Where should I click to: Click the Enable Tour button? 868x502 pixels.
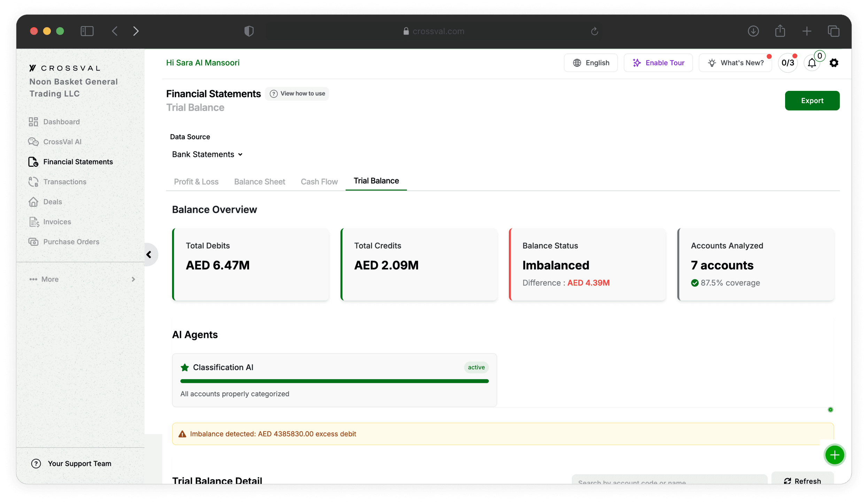658,63
